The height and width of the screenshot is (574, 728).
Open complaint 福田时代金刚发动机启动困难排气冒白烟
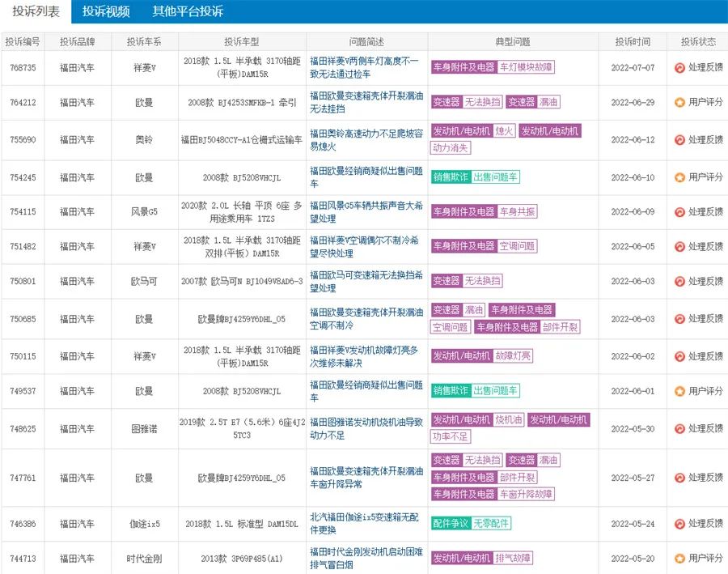[x=366, y=558]
